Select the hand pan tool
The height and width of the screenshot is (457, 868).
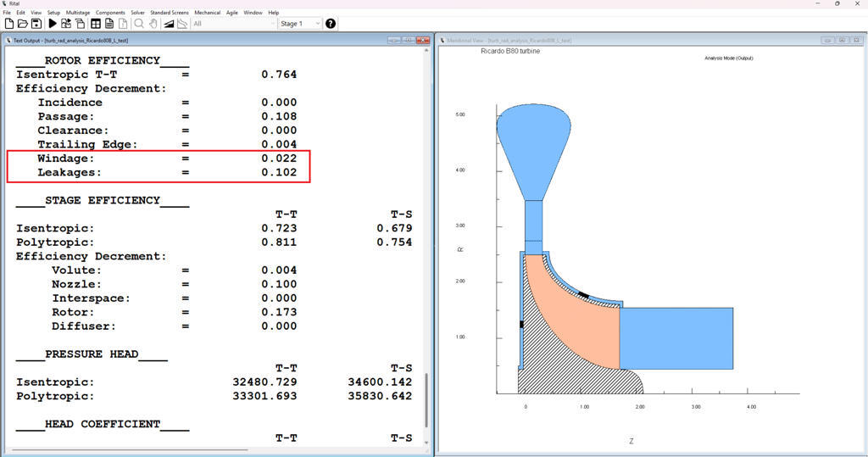coord(153,24)
